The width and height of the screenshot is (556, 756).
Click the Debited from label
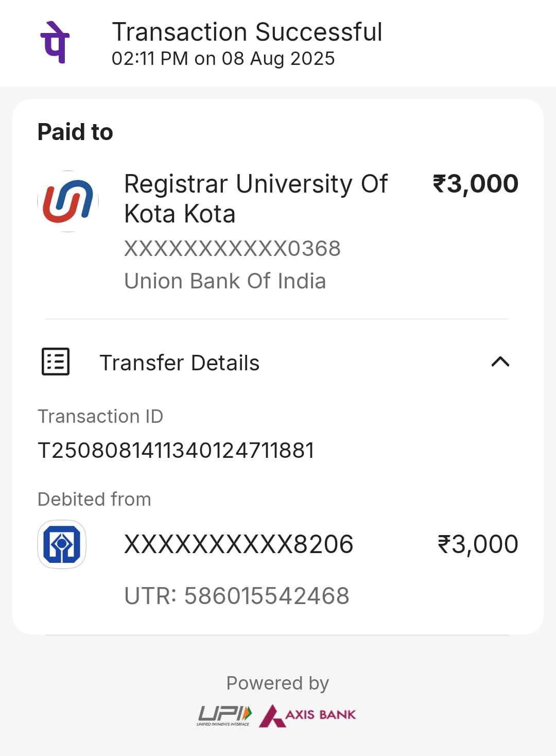(94, 499)
